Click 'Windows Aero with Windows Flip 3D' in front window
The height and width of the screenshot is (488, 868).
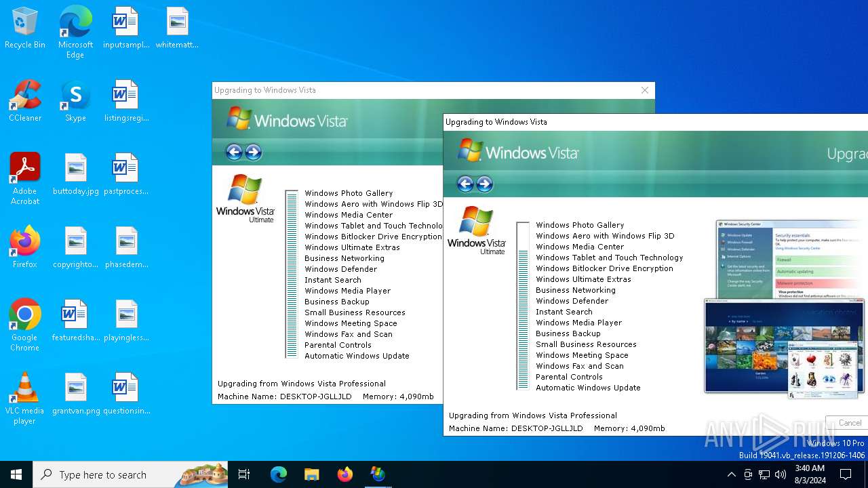point(605,236)
